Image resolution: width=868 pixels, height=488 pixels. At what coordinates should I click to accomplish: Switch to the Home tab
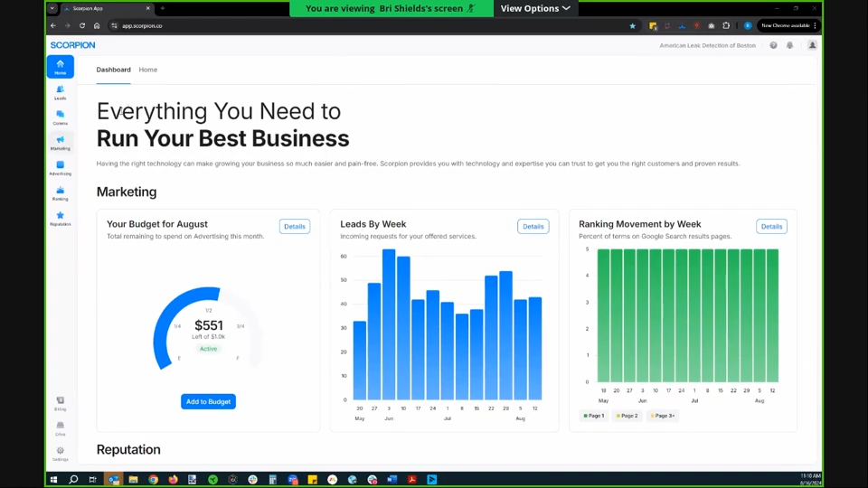(147, 70)
